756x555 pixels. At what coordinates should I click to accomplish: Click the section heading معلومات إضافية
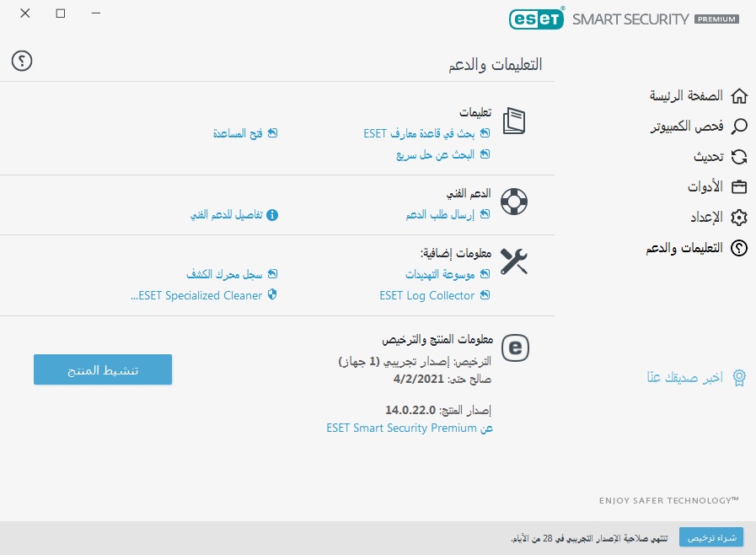click(x=456, y=253)
